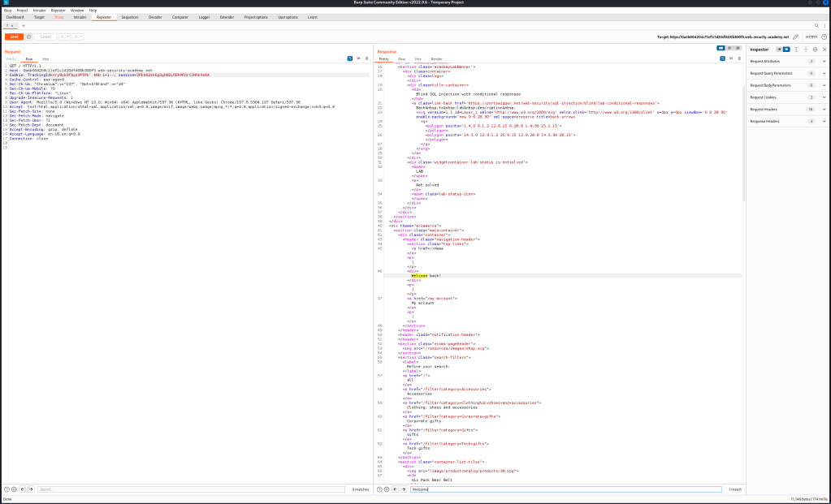Add a new Repeater tab with plus
Screen dimensions: 831x504
tap(24, 26)
